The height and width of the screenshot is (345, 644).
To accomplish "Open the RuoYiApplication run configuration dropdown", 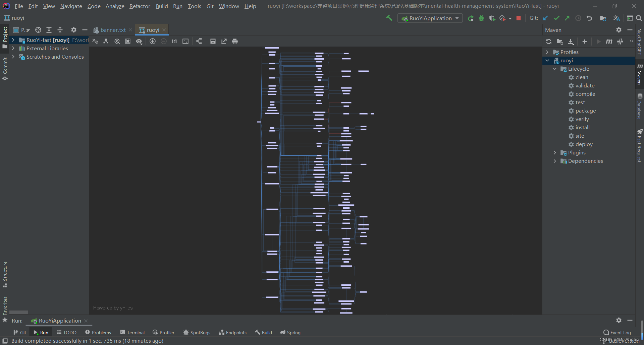I will click(430, 18).
